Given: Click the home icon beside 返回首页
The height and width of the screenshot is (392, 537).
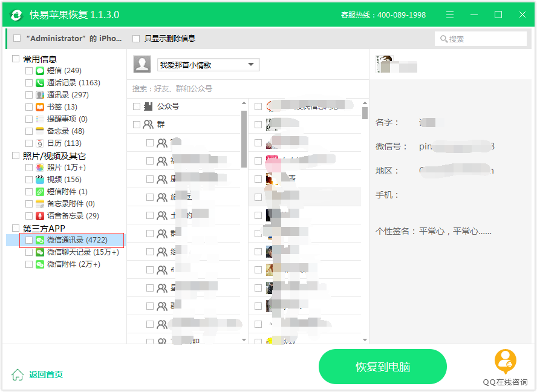Looking at the screenshot, I should coord(18,374).
